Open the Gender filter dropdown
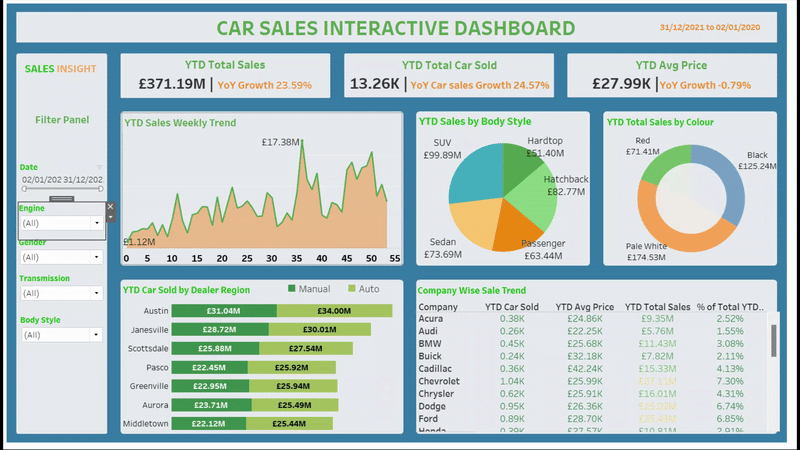The width and height of the screenshot is (800, 450). coord(97,257)
